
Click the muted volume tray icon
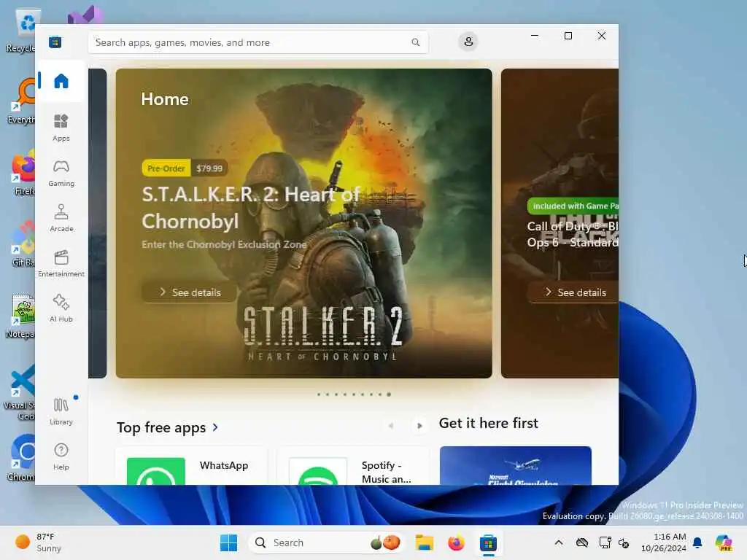(624, 542)
